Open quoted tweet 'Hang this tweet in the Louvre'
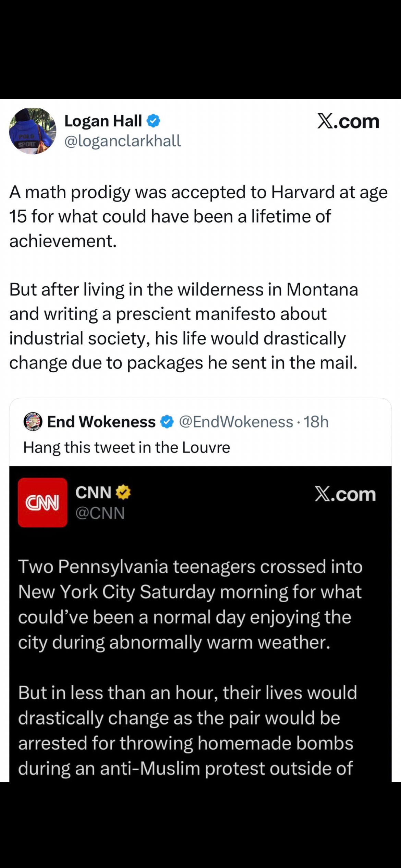 [126, 447]
